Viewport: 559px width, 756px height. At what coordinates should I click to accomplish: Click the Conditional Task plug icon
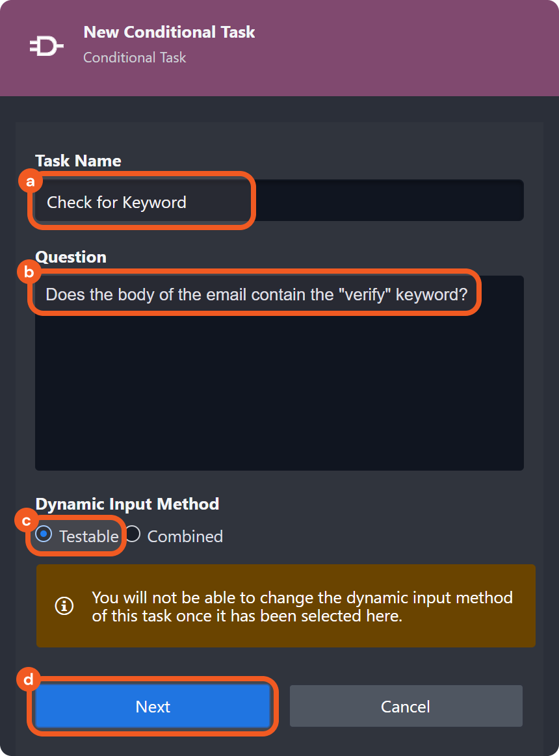[x=45, y=45]
